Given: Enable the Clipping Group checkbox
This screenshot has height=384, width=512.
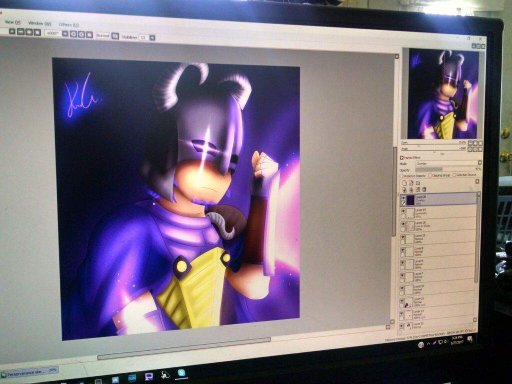Looking at the screenshot, I should click(430, 175).
